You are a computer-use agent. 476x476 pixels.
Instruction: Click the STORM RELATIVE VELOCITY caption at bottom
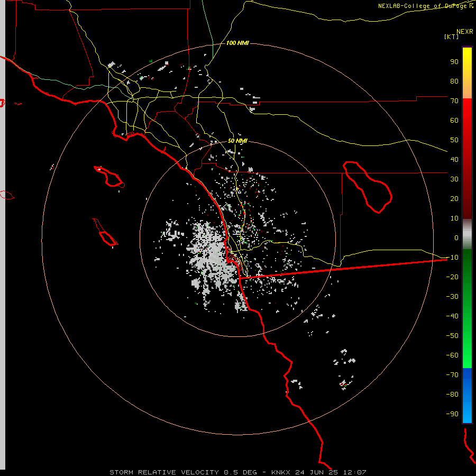[x=238, y=472]
